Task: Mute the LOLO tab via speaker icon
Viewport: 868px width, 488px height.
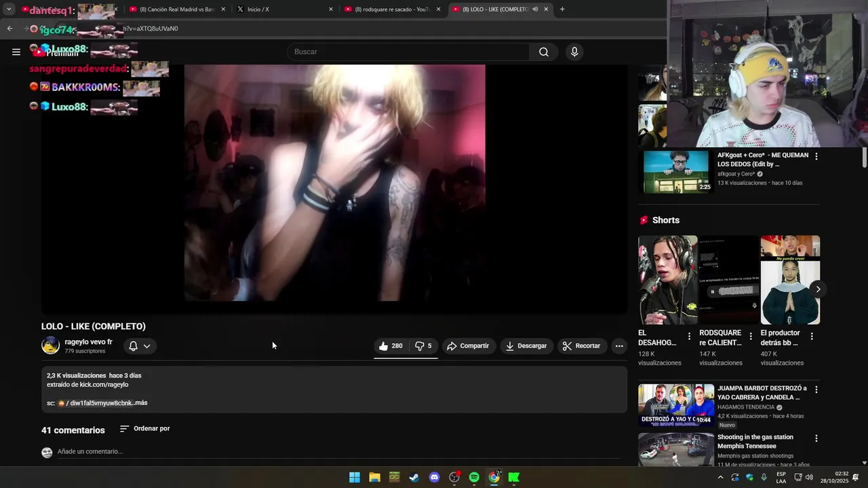Action: click(535, 9)
